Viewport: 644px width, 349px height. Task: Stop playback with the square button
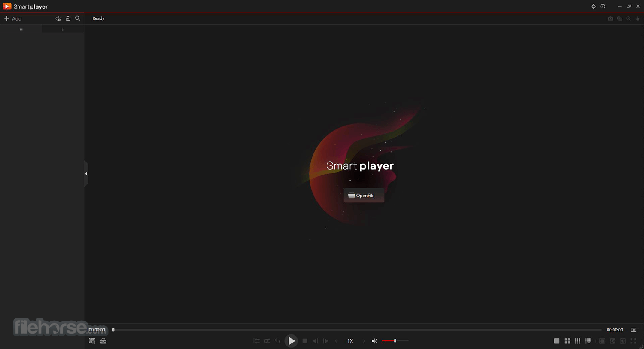click(x=305, y=341)
